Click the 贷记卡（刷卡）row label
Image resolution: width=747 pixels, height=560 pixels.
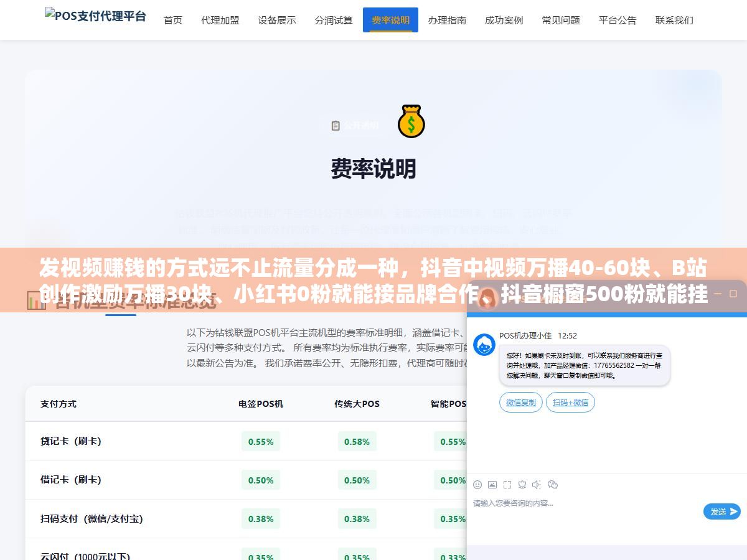pos(71,441)
